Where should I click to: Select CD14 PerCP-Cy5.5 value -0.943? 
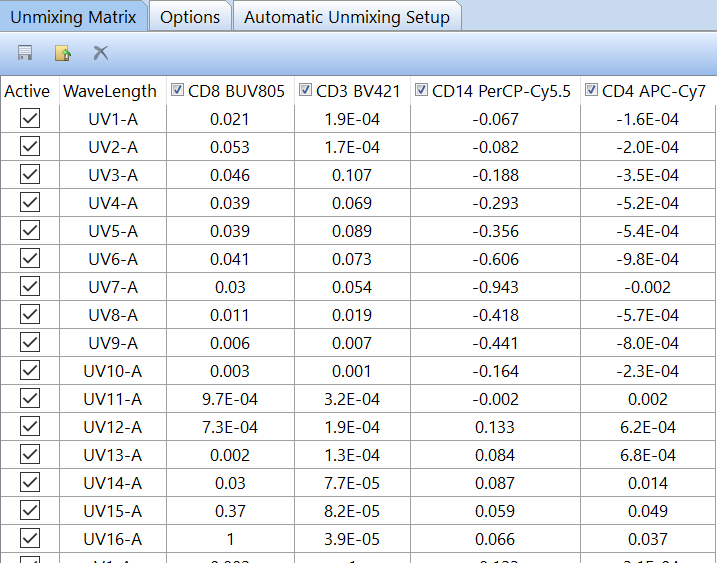click(x=495, y=287)
